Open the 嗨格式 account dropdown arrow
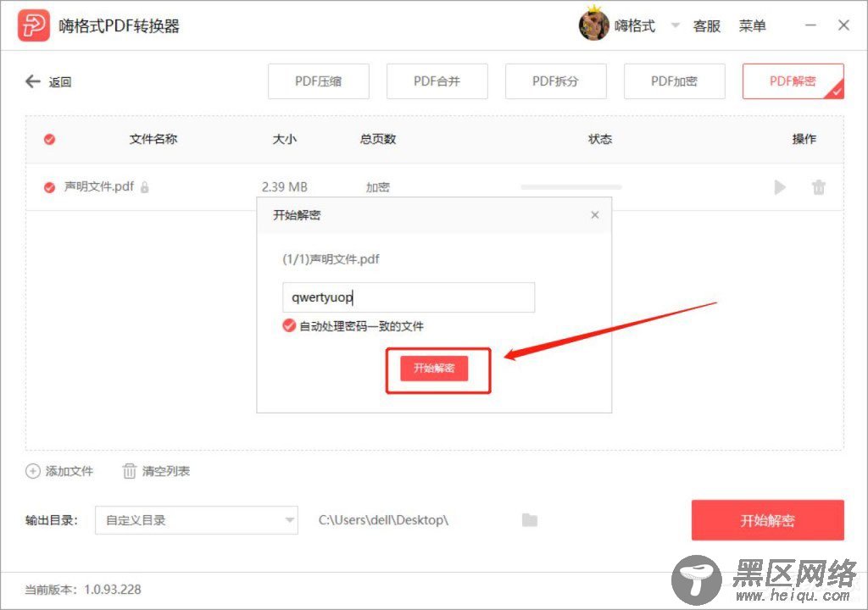 click(x=675, y=25)
